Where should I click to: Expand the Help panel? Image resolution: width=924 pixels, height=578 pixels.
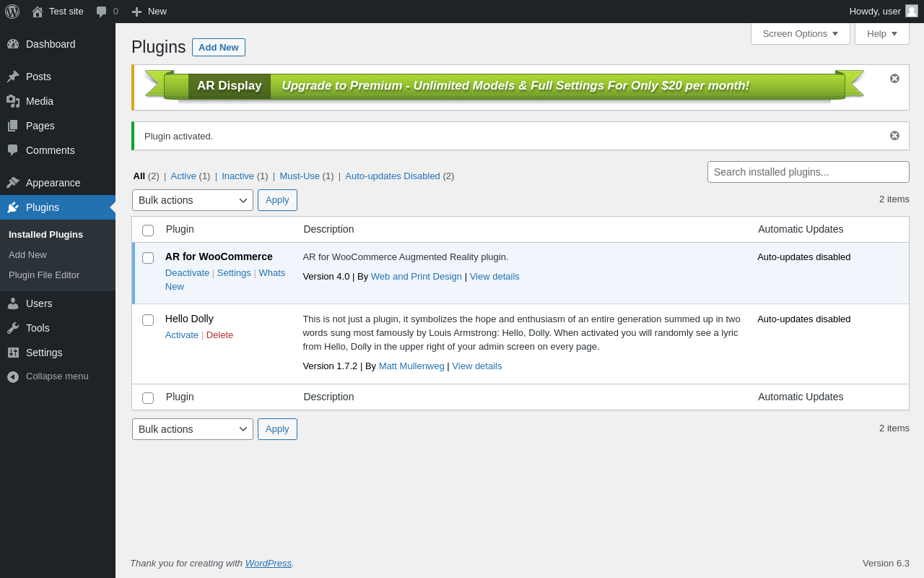click(x=882, y=33)
